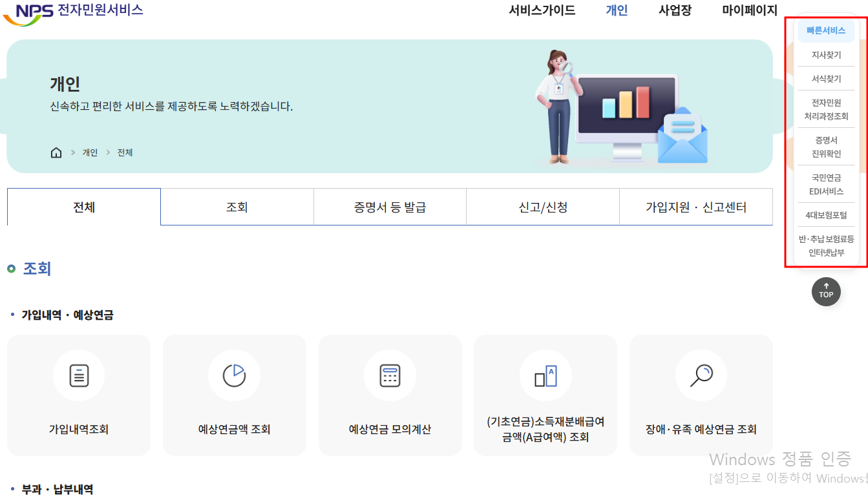
Task: Click 전자민원 처리과정조회 sidebar item
Action: pyautogui.click(x=826, y=109)
